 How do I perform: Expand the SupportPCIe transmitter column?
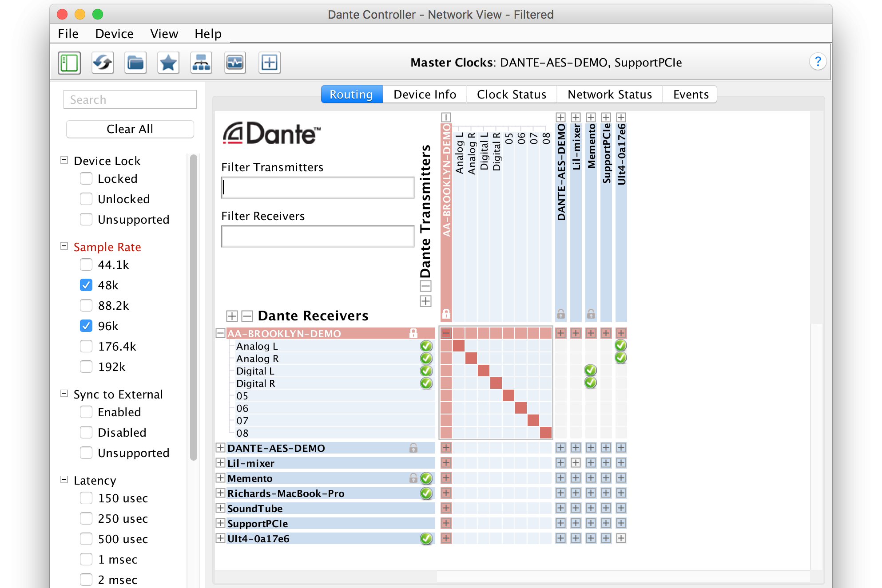tap(606, 117)
